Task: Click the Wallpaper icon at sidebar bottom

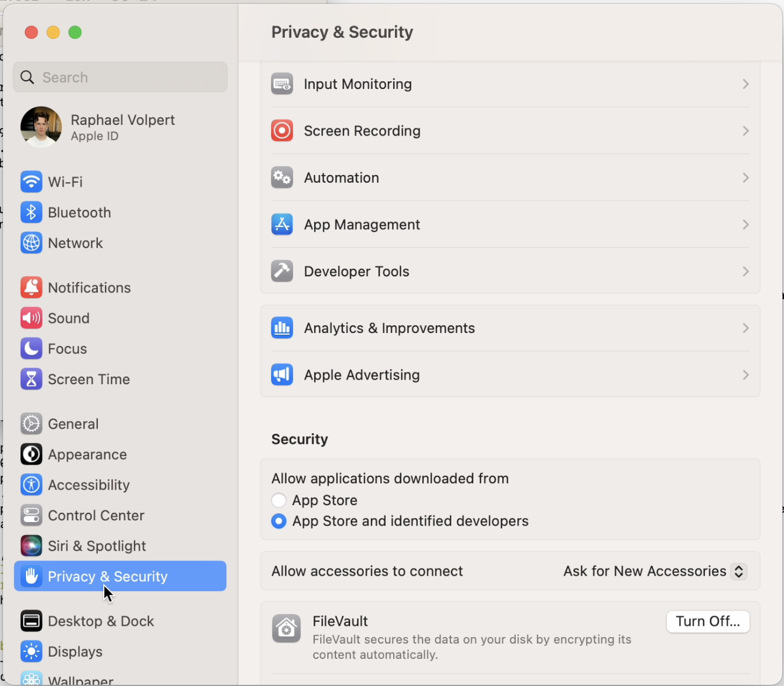Action: [31, 678]
